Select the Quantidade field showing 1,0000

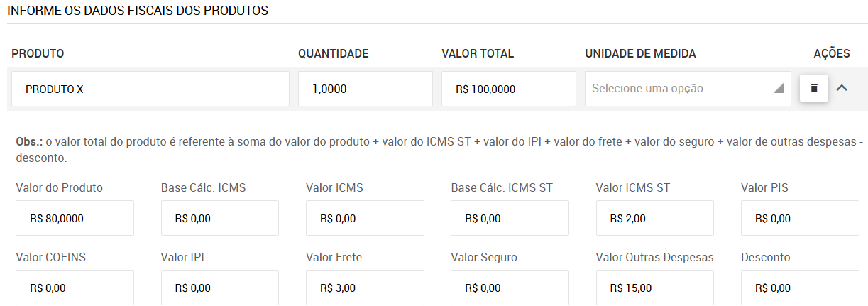click(366, 89)
